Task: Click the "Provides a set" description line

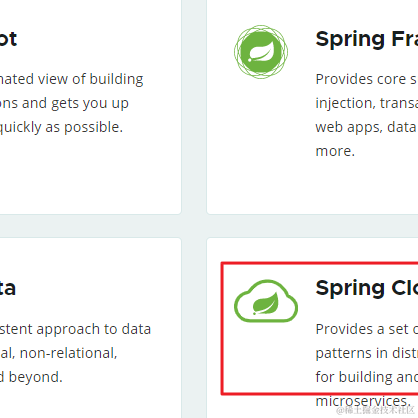Action: pyautogui.click(x=366, y=329)
